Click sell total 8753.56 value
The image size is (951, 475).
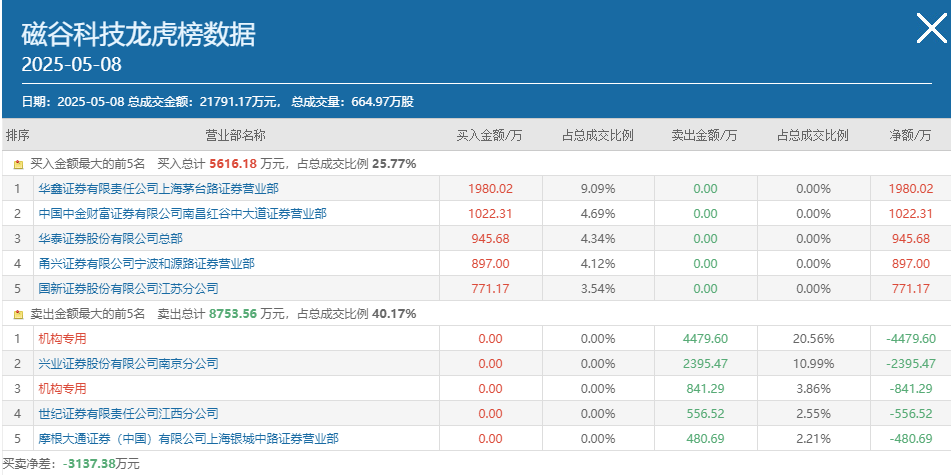click(233, 314)
